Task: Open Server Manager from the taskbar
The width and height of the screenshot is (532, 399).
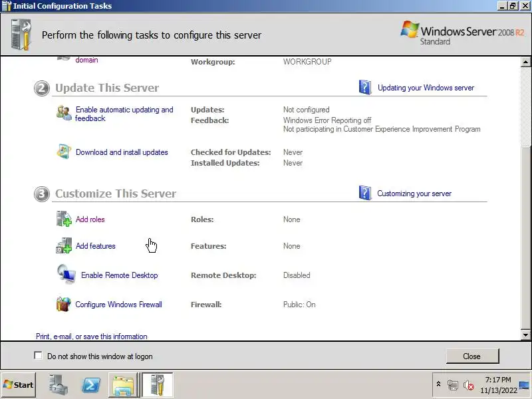Action: (58, 385)
